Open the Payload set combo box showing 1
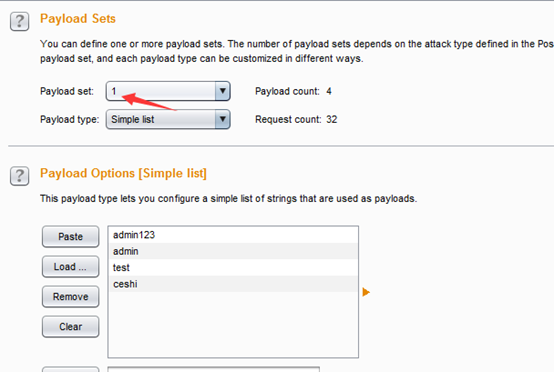554x372 pixels. (168, 91)
